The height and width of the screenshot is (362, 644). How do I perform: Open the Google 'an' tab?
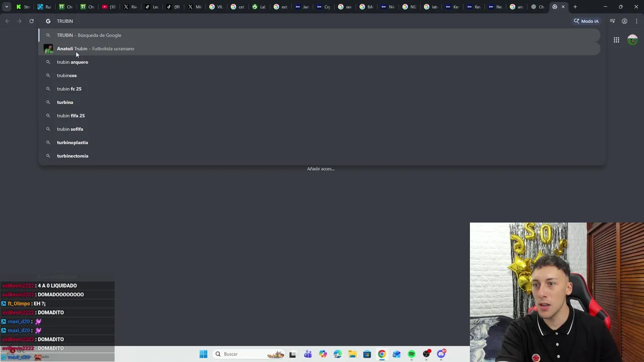517,7
